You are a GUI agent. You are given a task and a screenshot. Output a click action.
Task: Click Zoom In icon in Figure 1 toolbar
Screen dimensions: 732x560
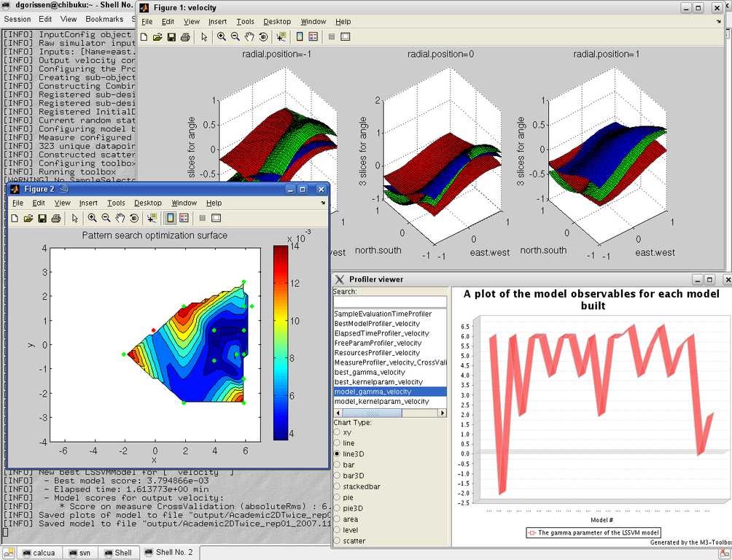point(222,36)
